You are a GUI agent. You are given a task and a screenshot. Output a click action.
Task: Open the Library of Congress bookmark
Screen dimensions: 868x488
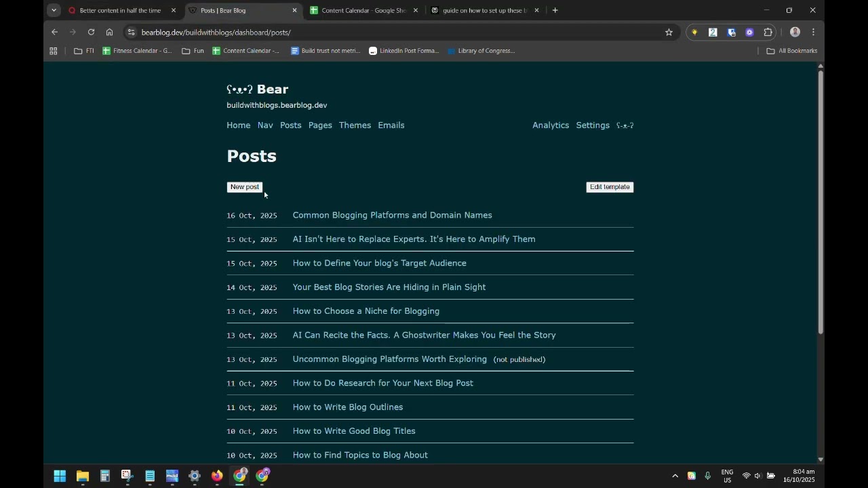pyautogui.click(x=481, y=51)
